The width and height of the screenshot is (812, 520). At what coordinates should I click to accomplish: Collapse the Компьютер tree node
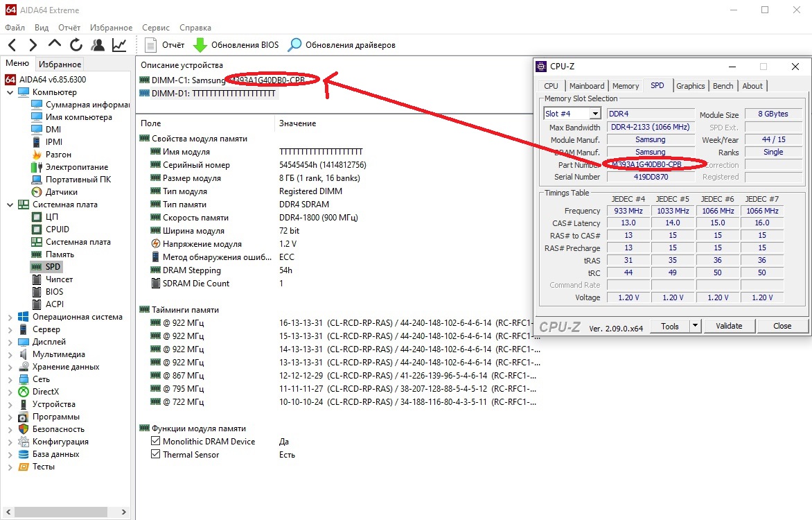[x=10, y=92]
